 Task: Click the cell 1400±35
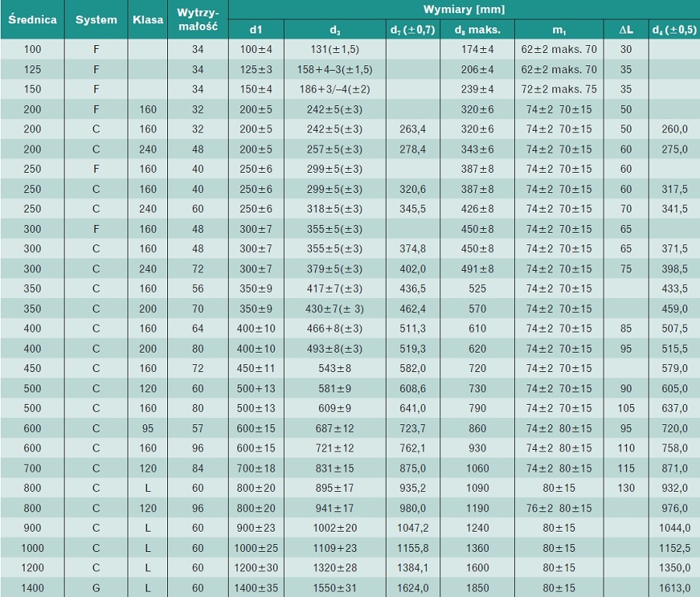(x=256, y=588)
